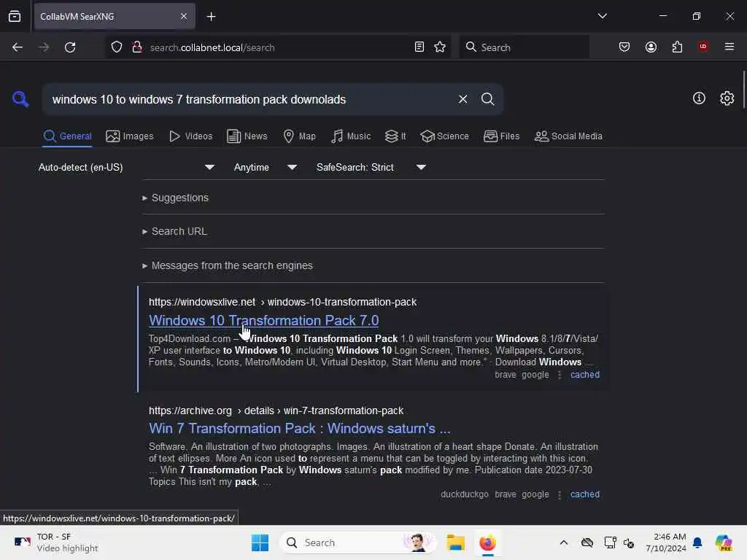The width and height of the screenshot is (747, 560).
Task: Open Copilot preview icon in taskbar
Action: 724,542
